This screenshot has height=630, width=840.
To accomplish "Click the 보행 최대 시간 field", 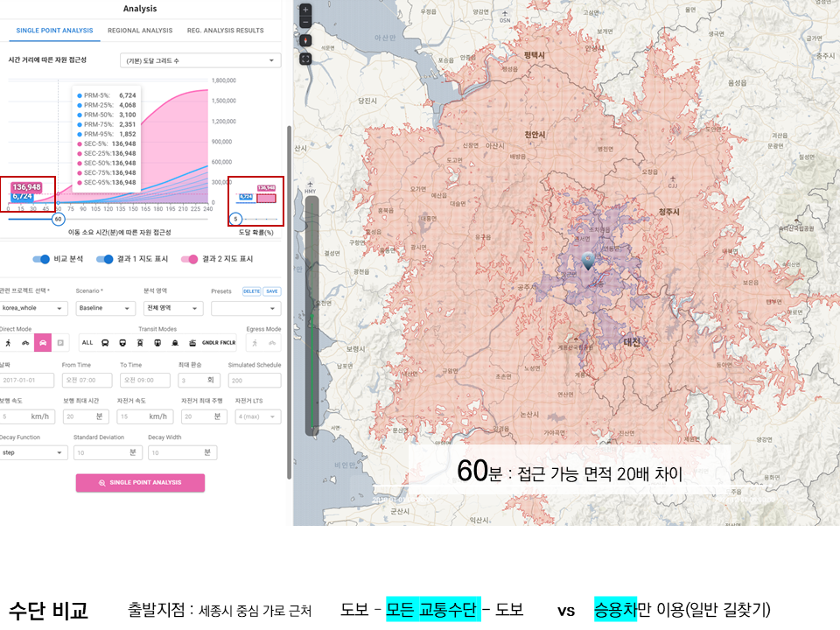I will pos(86,416).
